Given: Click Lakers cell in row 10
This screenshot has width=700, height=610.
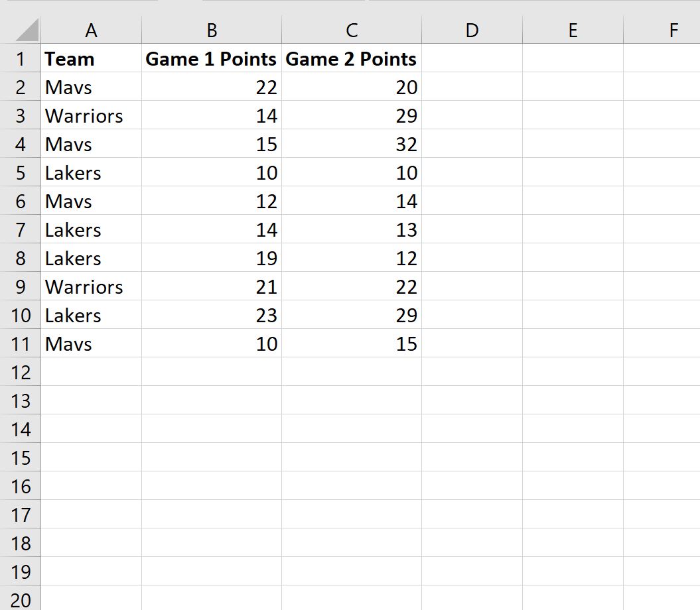Looking at the screenshot, I should click(91, 314).
